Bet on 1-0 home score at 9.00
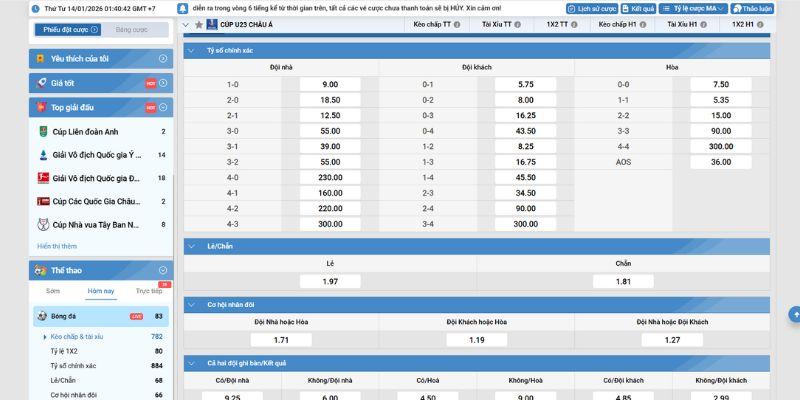 (x=330, y=85)
